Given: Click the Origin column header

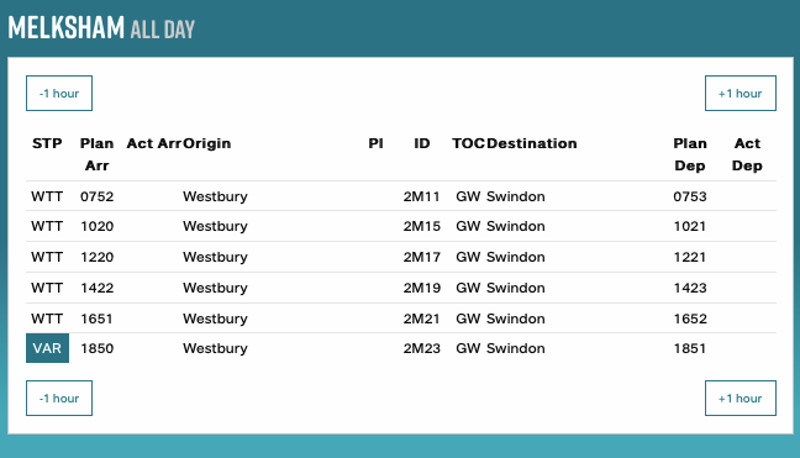Looking at the screenshot, I should coord(207,143).
